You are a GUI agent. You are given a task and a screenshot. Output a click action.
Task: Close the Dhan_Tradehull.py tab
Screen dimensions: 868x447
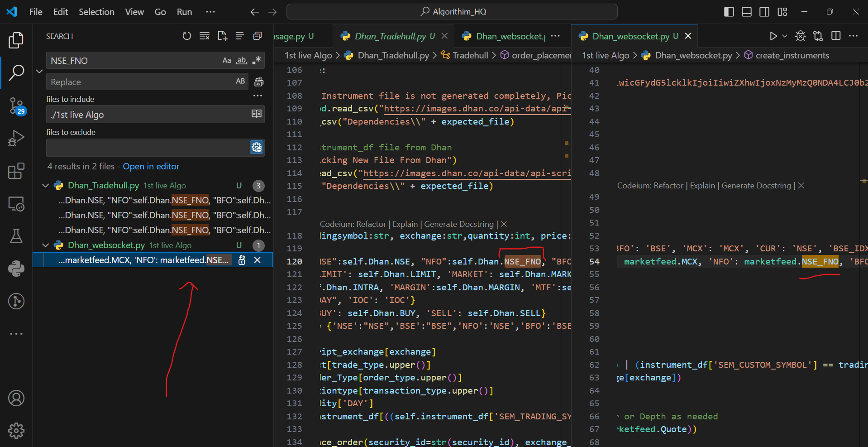pyautogui.click(x=444, y=36)
